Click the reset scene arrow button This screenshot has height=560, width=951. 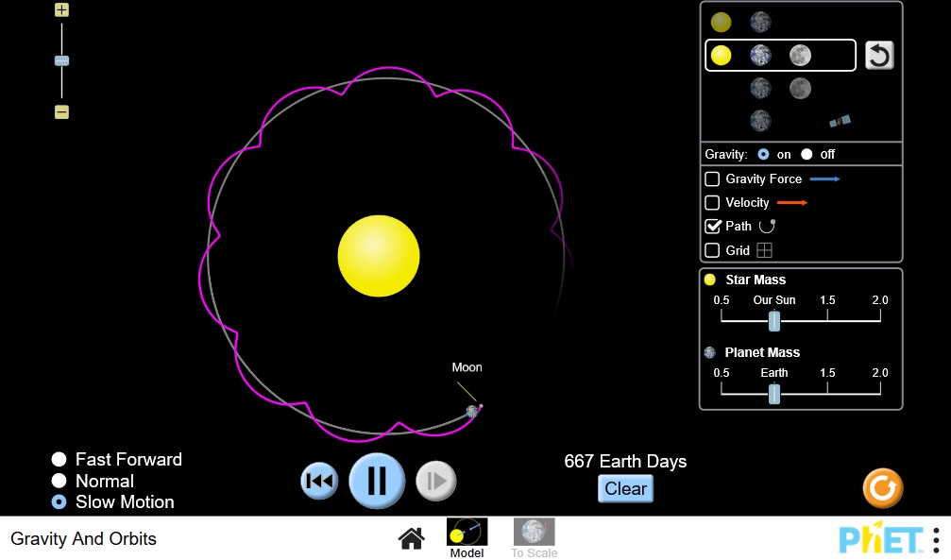click(879, 55)
